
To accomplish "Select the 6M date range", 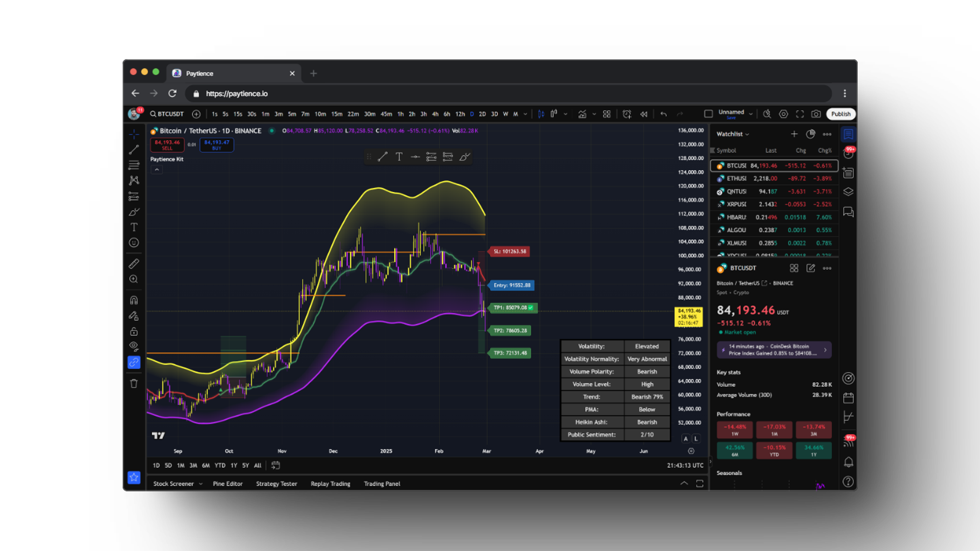I will point(206,465).
